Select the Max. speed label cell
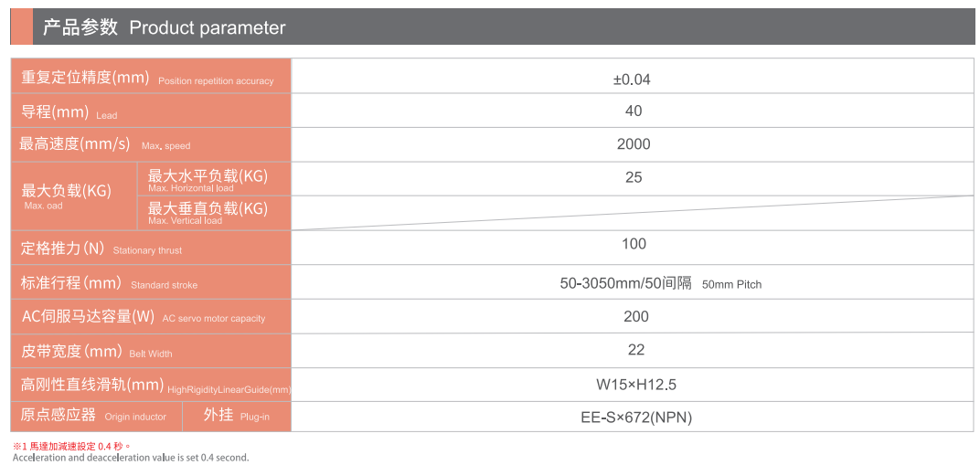Viewport: 980px width, 476px height. (x=150, y=144)
